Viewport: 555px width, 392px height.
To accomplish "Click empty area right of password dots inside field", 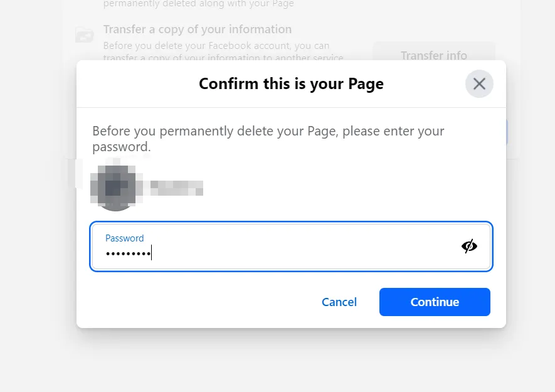I will (x=304, y=253).
